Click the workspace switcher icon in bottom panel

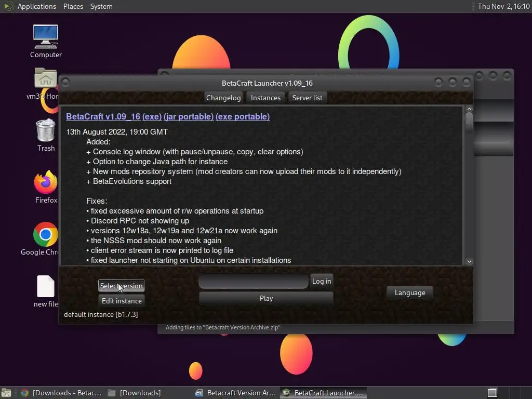coord(493,393)
